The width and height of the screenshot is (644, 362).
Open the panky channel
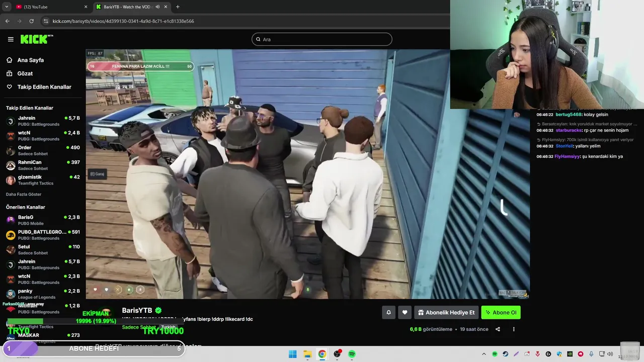tap(43, 294)
